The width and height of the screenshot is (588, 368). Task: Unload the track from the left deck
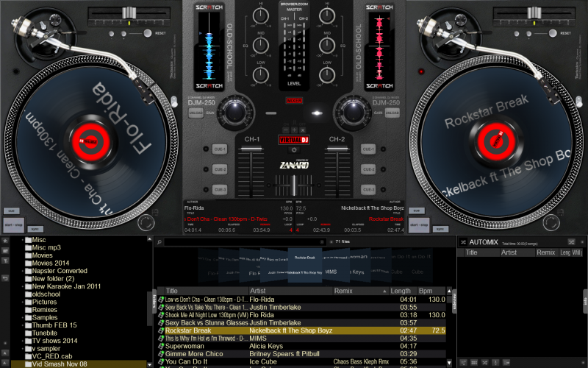[x=196, y=113]
